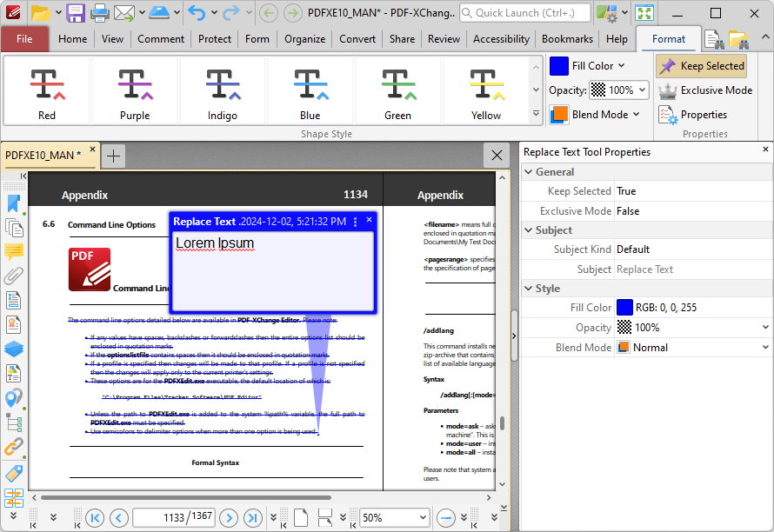The height and width of the screenshot is (532, 774).
Task: Go to the previous page
Action: [118, 518]
